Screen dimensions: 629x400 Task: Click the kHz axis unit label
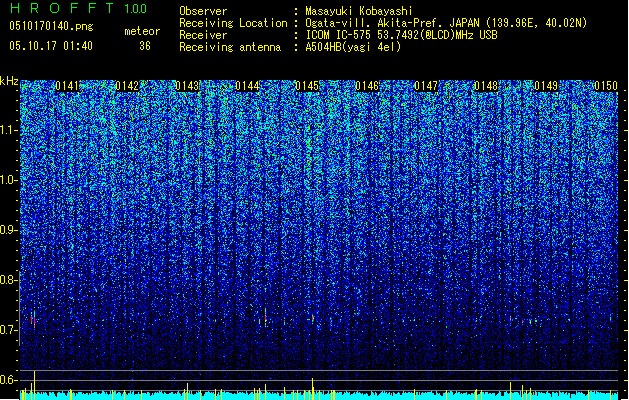(x=9, y=81)
